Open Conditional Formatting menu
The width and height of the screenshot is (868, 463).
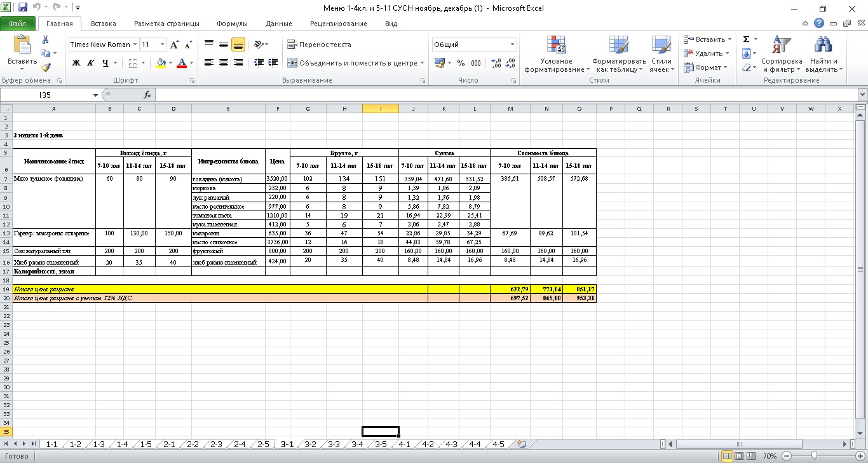pos(557,55)
